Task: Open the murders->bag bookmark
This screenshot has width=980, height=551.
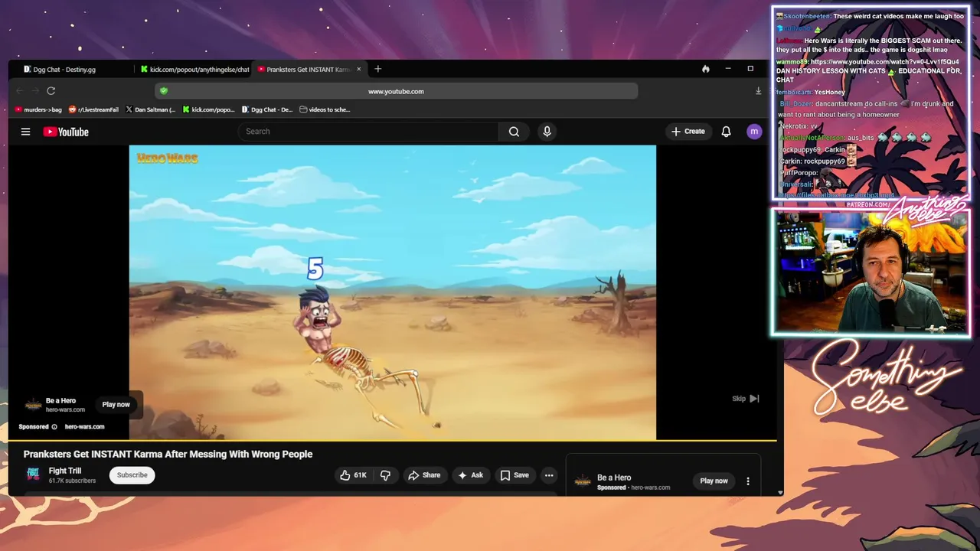Action: click(x=38, y=109)
